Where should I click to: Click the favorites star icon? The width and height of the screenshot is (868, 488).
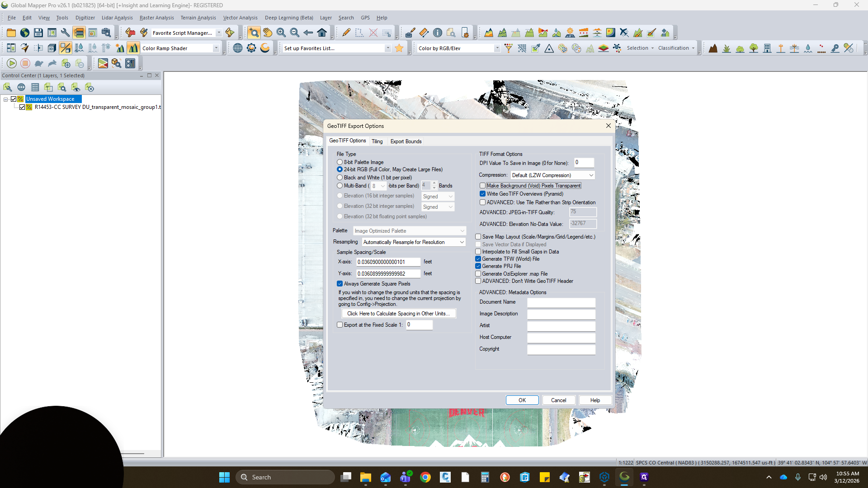click(x=399, y=48)
